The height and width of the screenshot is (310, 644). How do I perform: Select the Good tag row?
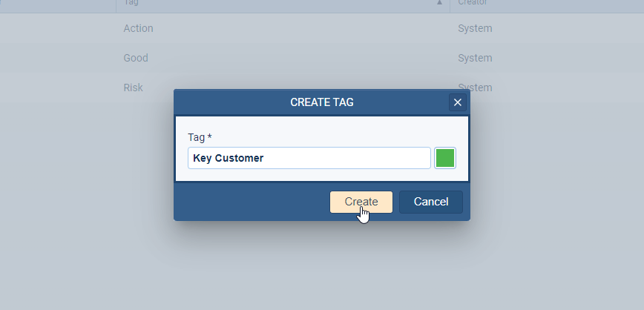(136, 58)
